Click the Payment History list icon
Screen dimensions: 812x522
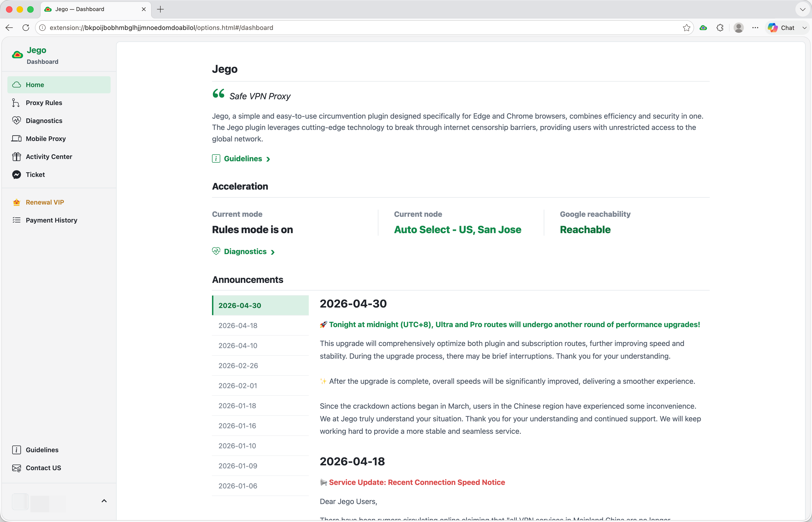coord(17,220)
